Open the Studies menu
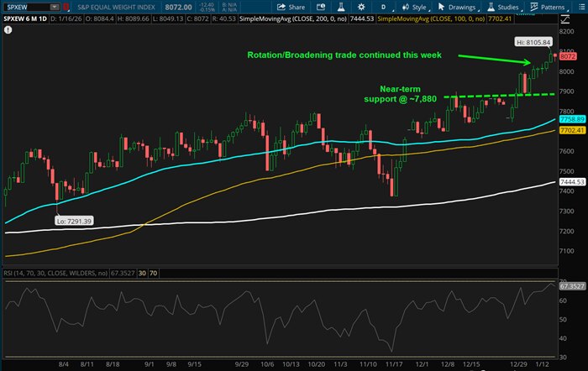 504,7
